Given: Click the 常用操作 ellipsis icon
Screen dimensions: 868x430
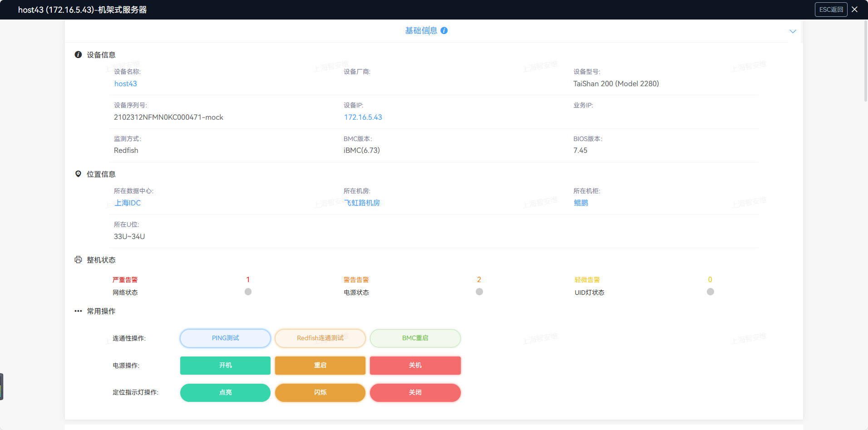Looking at the screenshot, I should tap(78, 311).
